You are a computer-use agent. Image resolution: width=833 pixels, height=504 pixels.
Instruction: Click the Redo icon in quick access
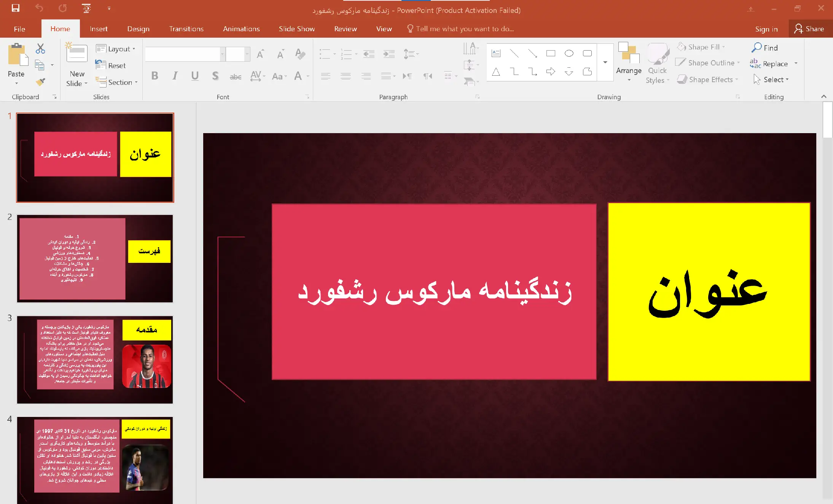[x=63, y=8]
